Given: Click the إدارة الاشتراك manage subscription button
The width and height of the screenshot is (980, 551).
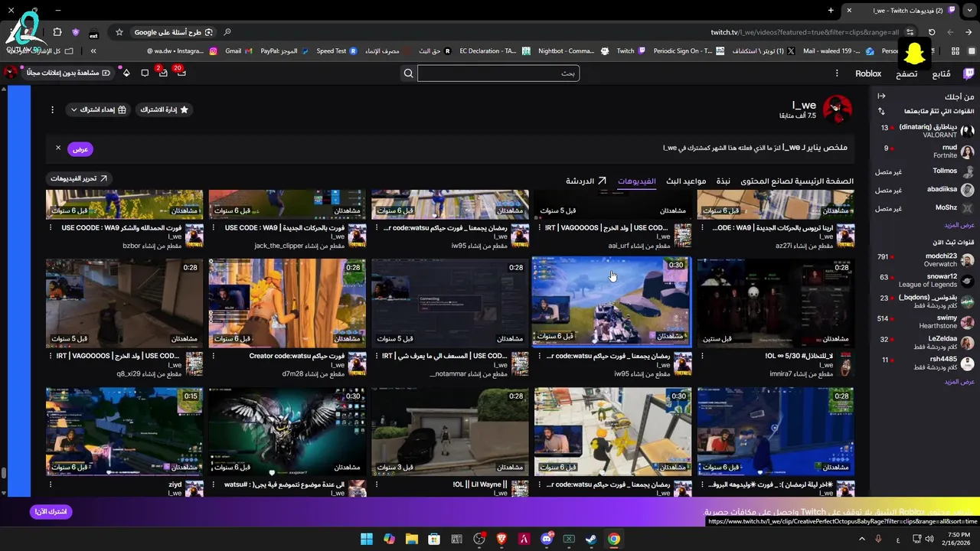Looking at the screenshot, I should tap(163, 109).
